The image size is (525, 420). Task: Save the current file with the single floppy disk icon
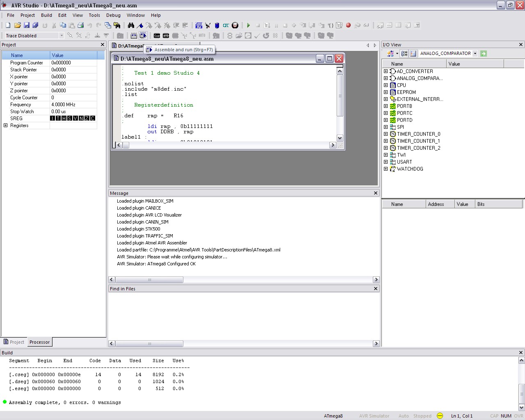(27, 25)
